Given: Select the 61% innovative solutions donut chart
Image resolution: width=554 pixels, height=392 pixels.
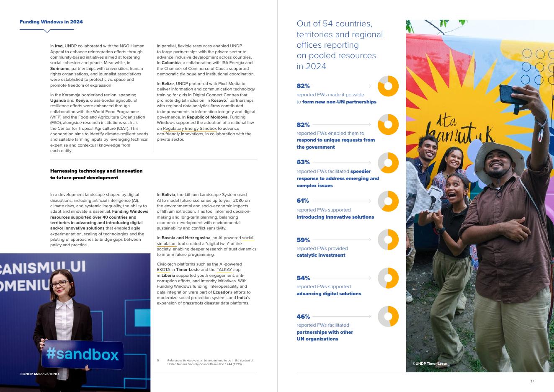Looking at the screenshot, I should click(x=388, y=201).
